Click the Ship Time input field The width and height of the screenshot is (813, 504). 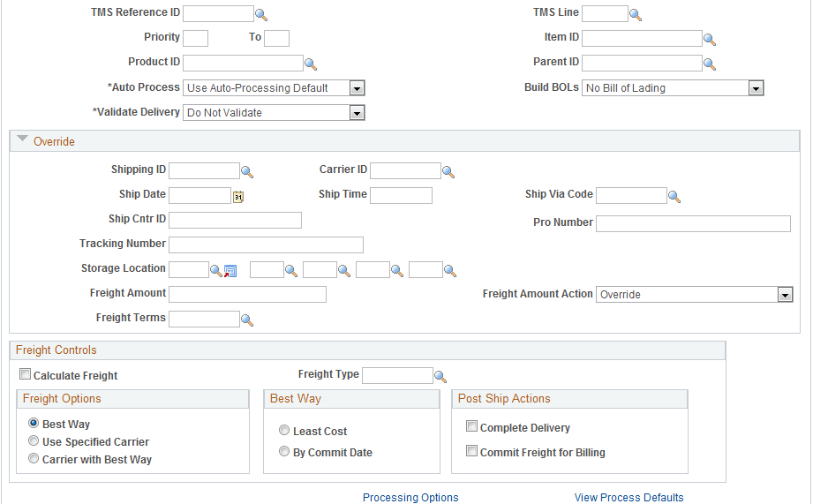pyautogui.click(x=401, y=195)
